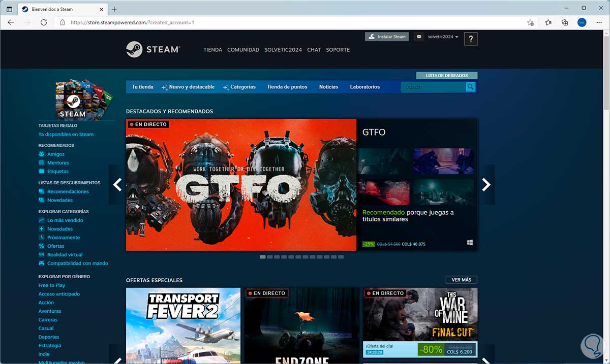Open Compatibilidad con mando category
Viewport: 610px width, 364px height.
point(77,263)
